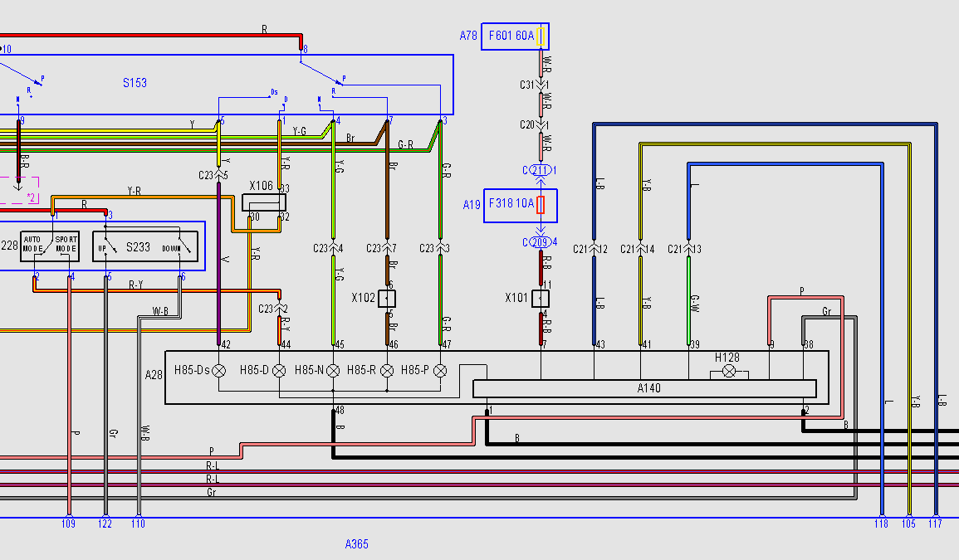Click the H85-Ds indicator lamp symbol
The height and width of the screenshot is (560, 959).
pyautogui.click(x=220, y=370)
